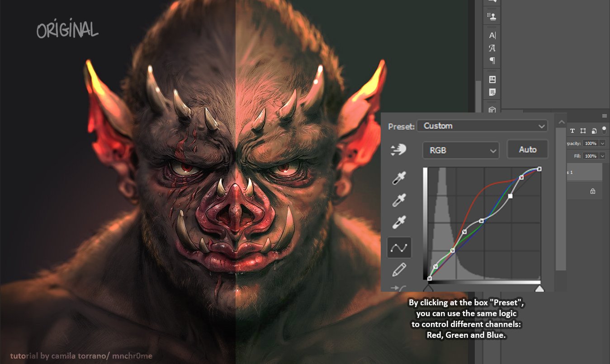
Task: Click the white point slider under curve
Action: click(x=539, y=288)
